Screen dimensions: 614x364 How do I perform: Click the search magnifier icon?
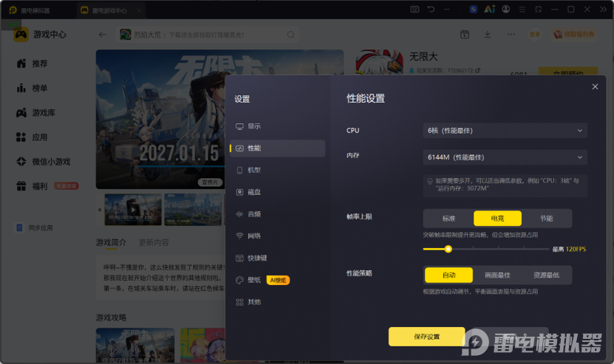coord(290,35)
